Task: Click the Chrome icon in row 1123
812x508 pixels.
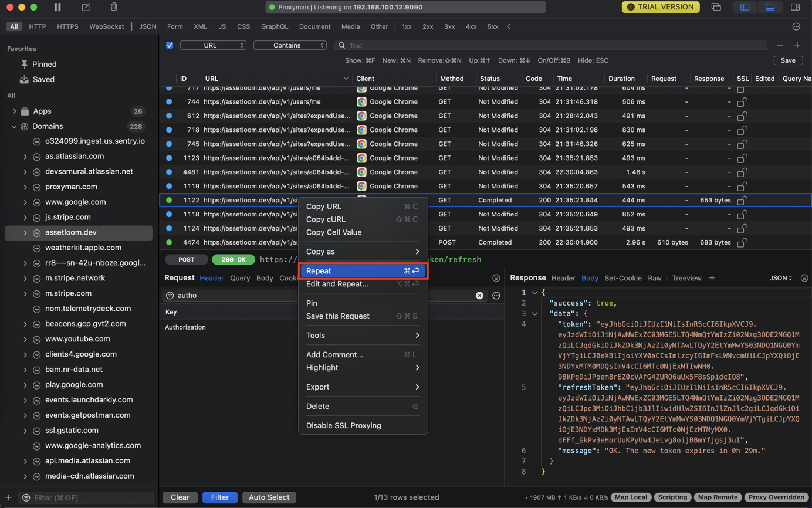Action: point(361,158)
